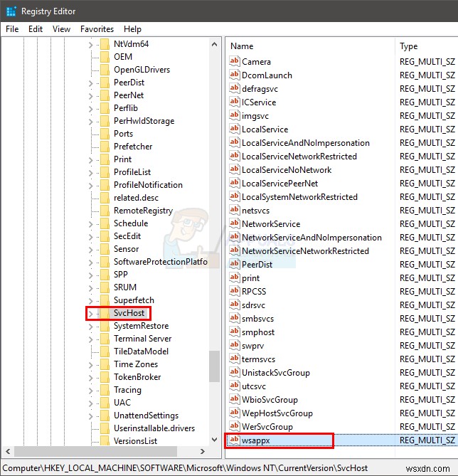Click the ab icon next to RPCSS

[234, 291]
